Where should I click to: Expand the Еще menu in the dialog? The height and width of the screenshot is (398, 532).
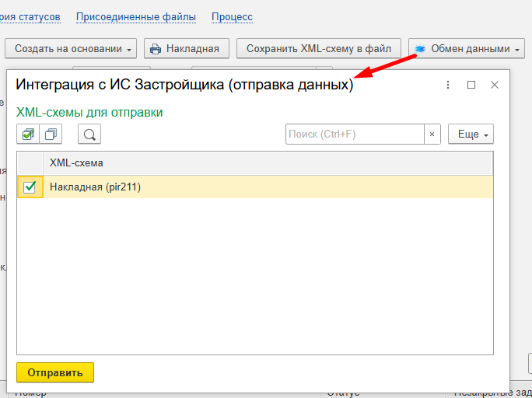[471, 134]
